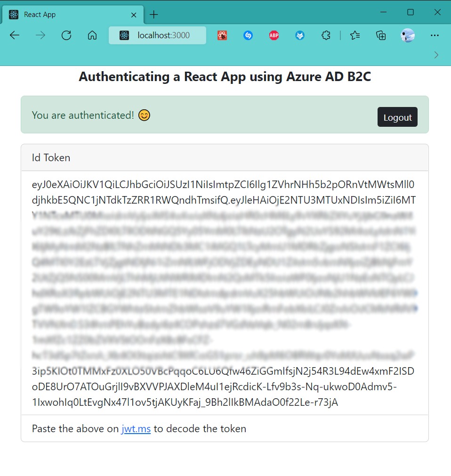The image size is (451, 476).
Task: Minimize the browser window
Action: pyautogui.click(x=383, y=12)
